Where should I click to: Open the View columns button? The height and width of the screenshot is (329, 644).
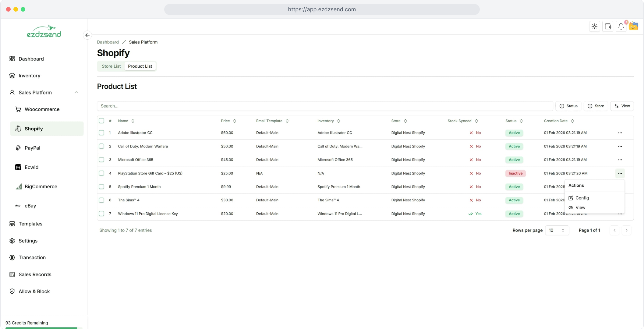coord(622,106)
